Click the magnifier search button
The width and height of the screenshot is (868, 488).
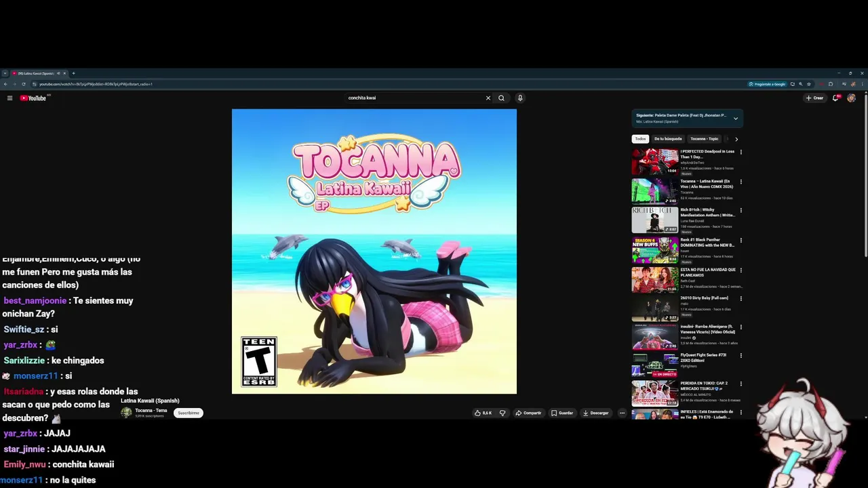pos(501,98)
